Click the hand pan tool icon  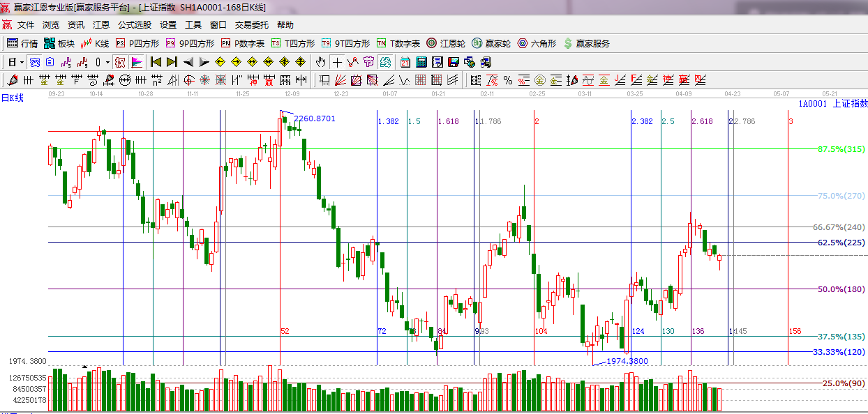click(320, 62)
